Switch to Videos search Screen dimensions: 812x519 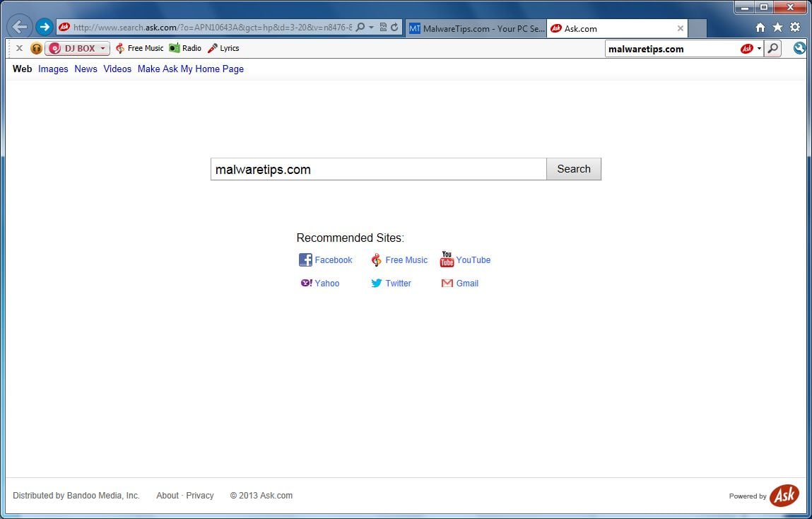(117, 69)
